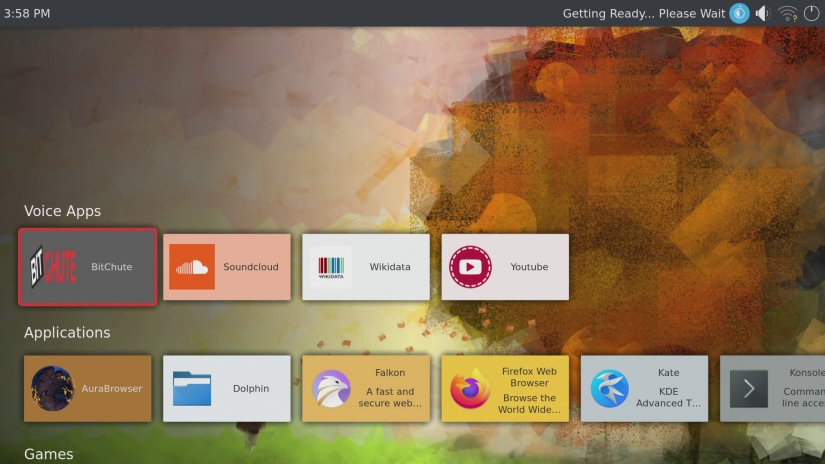
Task: Open the BitChute voice app tile
Action: 88,267
